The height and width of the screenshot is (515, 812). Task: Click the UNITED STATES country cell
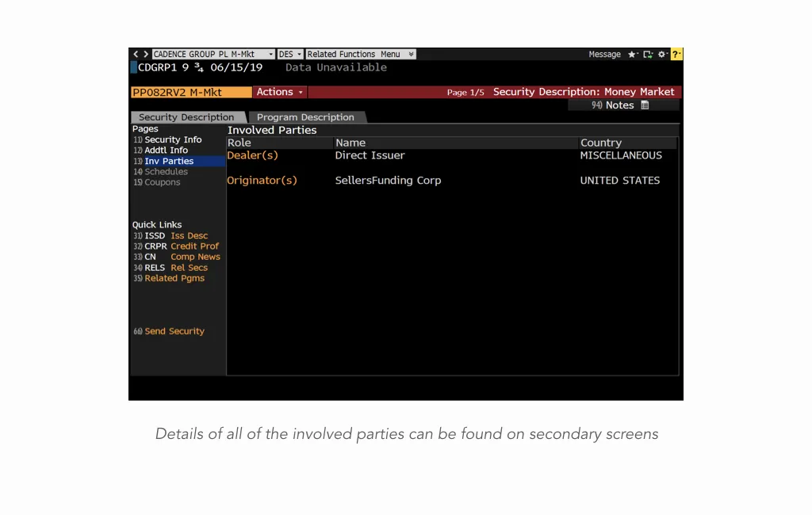coord(620,181)
